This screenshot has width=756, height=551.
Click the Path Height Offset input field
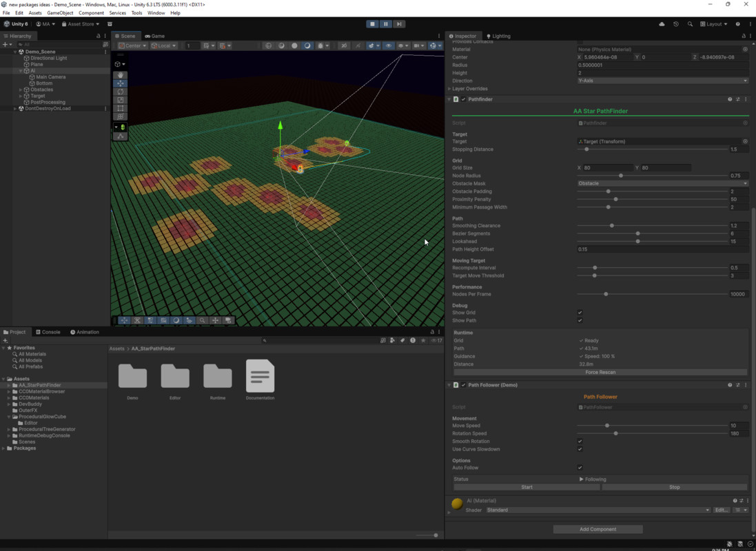coord(662,249)
